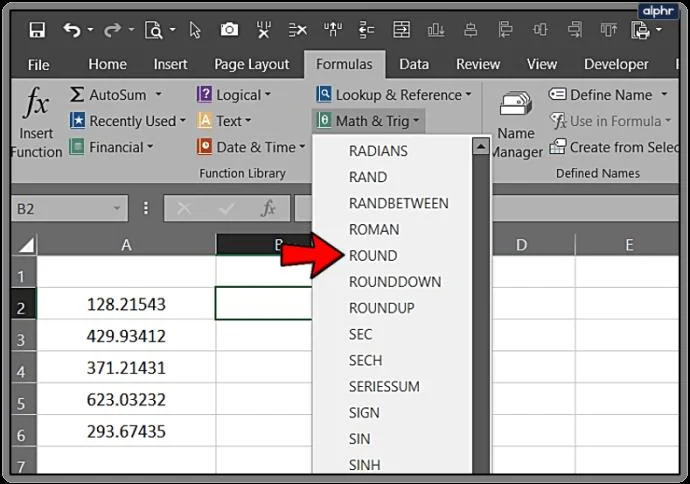The image size is (690, 484).
Task: Click the formula bar enter checkmark icon
Action: click(227, 208)
